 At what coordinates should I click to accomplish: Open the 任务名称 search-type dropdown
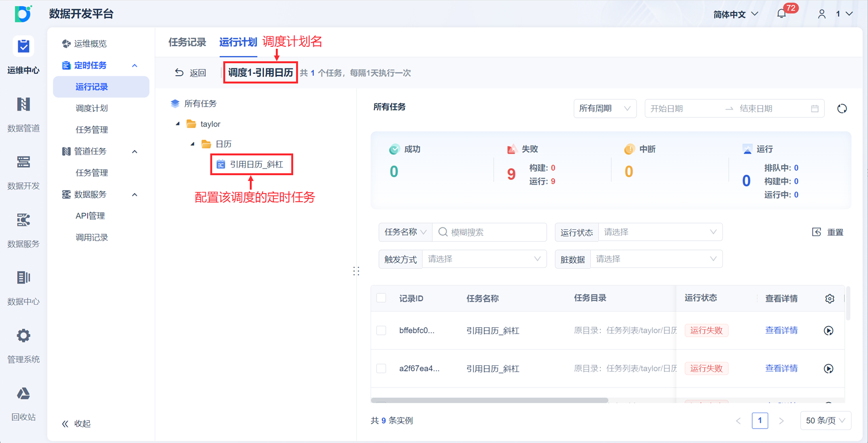click(x=406, y=232)
